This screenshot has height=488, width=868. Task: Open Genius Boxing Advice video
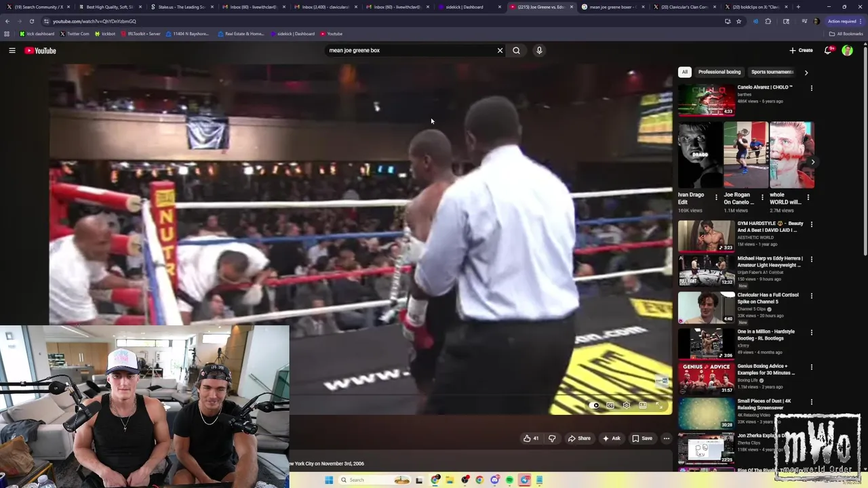(x=706, y=378)
